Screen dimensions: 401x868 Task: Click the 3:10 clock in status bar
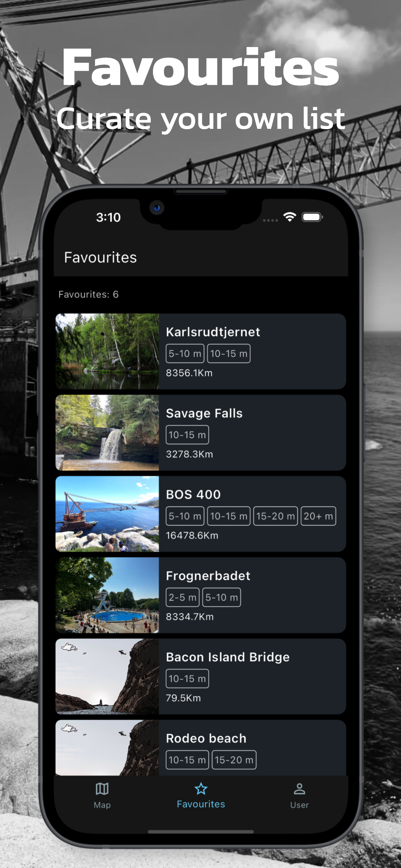pos(108,217)
